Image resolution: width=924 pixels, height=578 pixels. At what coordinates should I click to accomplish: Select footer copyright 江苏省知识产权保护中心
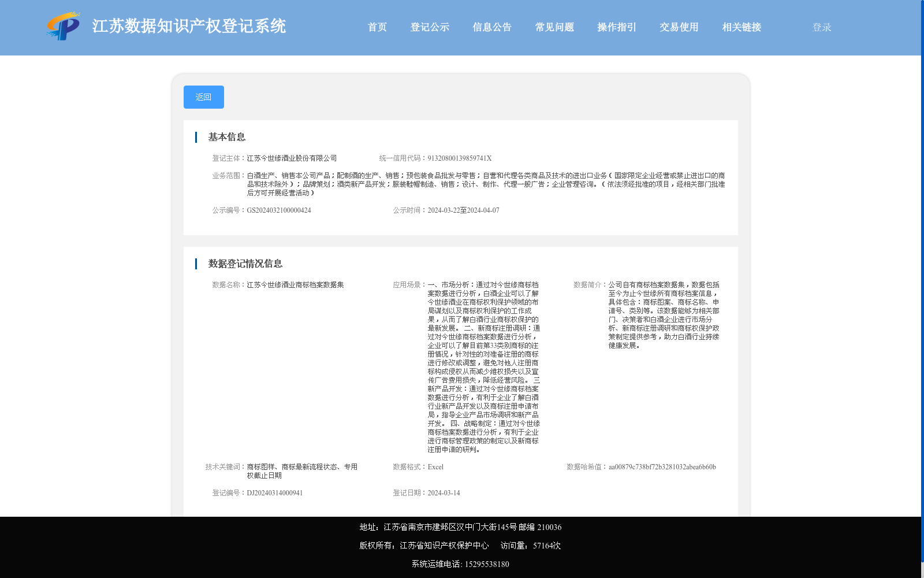444,546
